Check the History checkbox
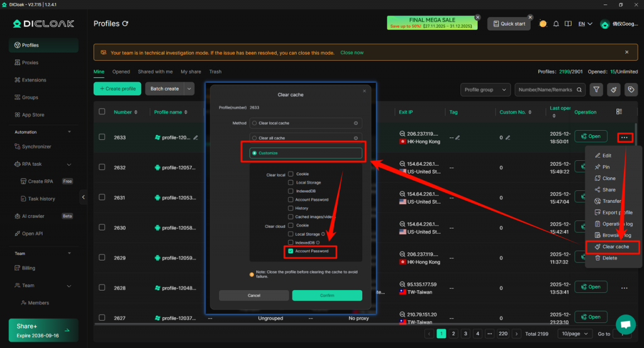Viewport: 644px width, 348px height. (291, 208)
